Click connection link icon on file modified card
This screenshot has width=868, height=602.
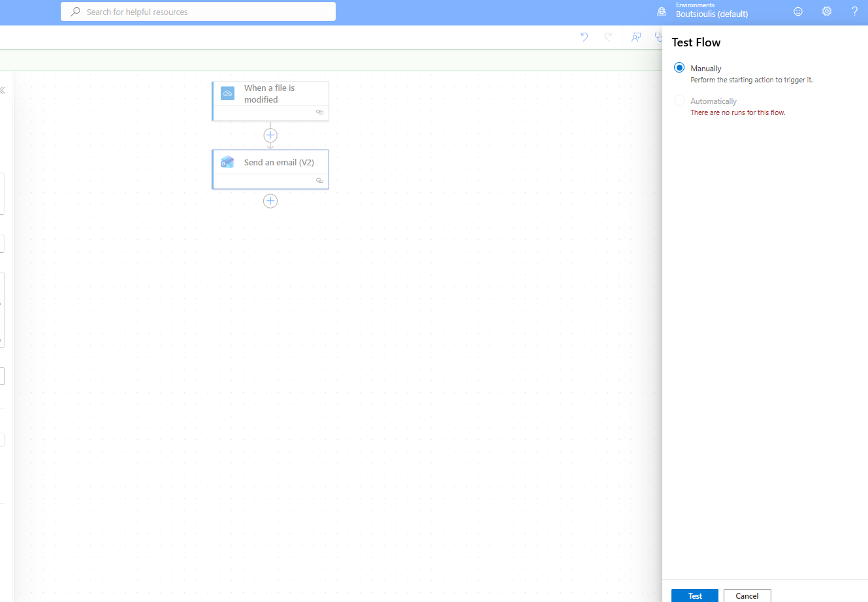click(319, 112)
